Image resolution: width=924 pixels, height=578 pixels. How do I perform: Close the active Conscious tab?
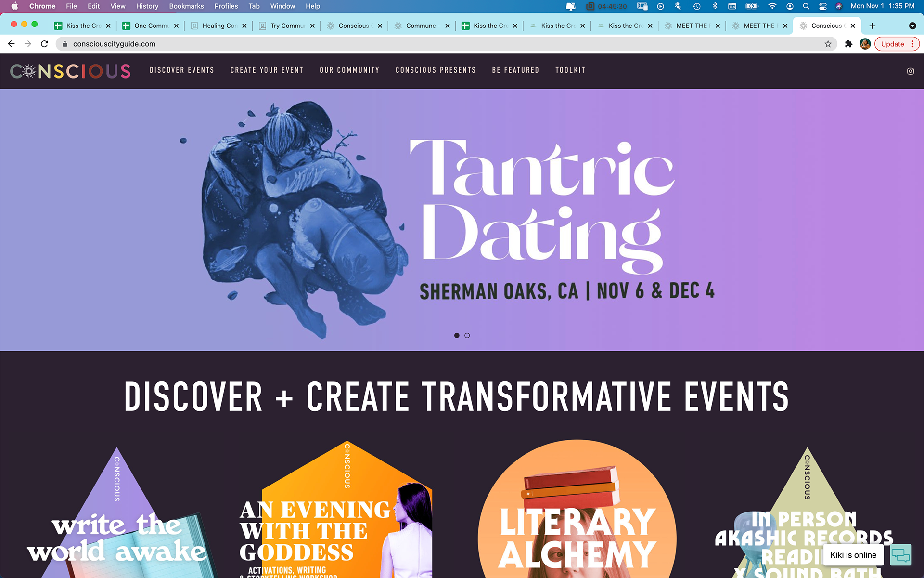coord(853,26)
